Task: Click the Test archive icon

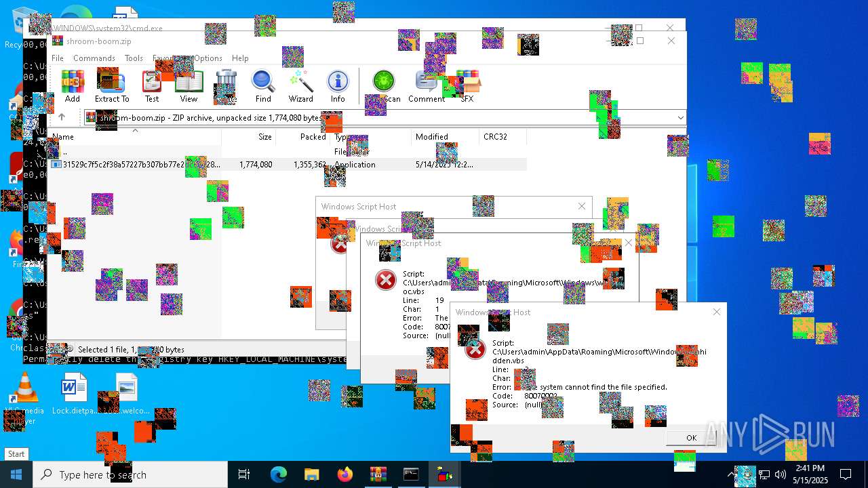Action: point(152,86)
